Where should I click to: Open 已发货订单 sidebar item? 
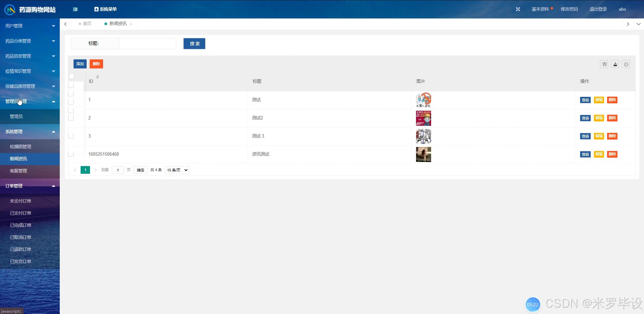(30, 261)
